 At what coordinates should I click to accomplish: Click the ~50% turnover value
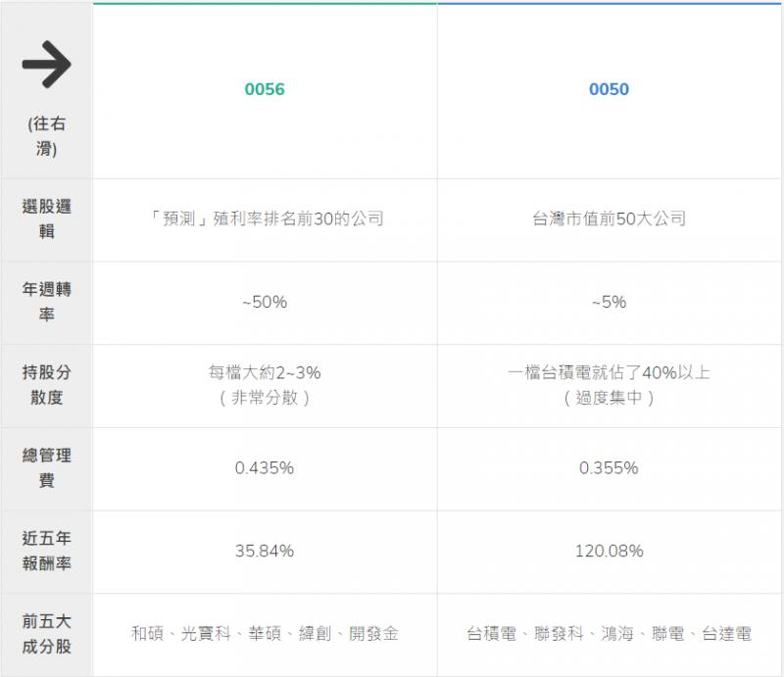tap(265, 302)
